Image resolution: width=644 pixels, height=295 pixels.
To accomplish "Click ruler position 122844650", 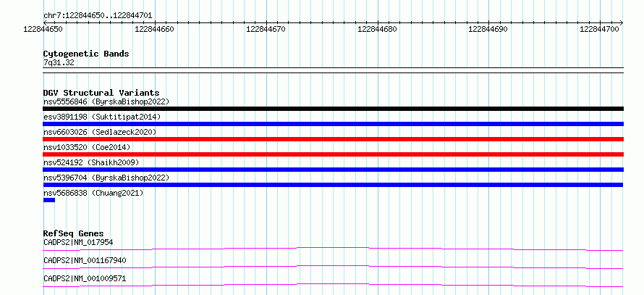I will tap(43, 29).
